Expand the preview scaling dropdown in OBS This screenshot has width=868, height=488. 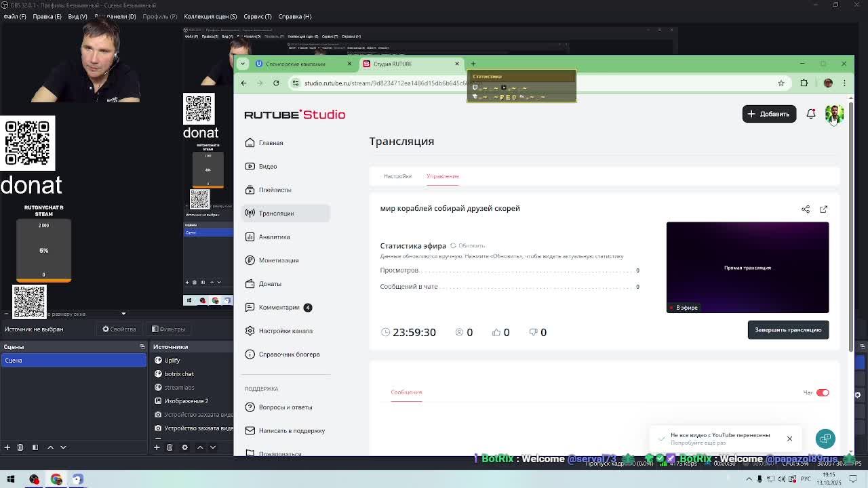[123, 314]
